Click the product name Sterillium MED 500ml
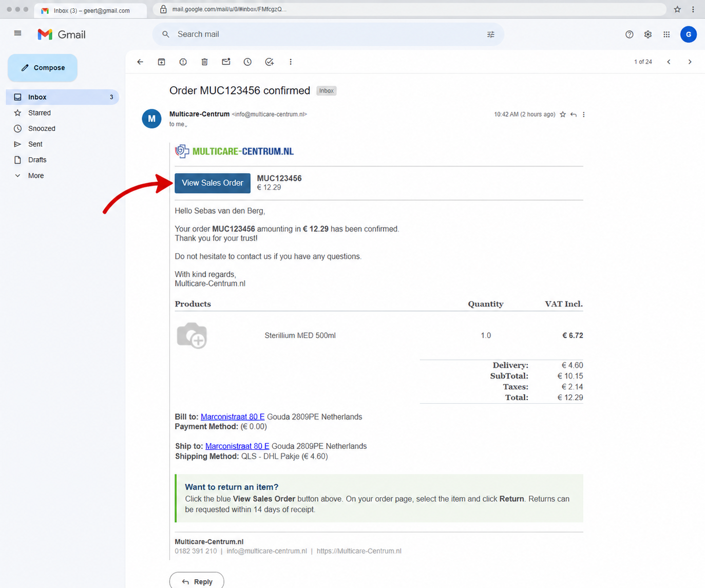 (300, 335)
